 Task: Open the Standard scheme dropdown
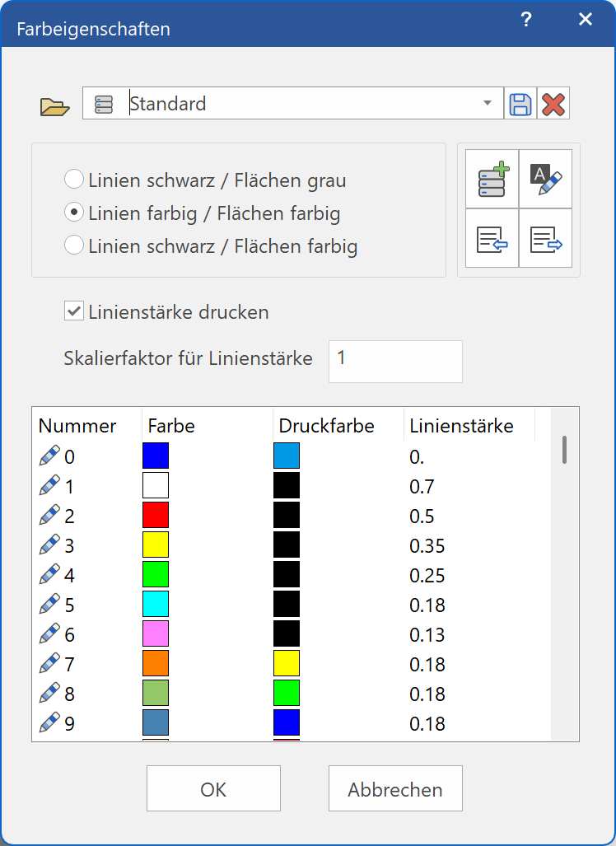click(488, 103)
